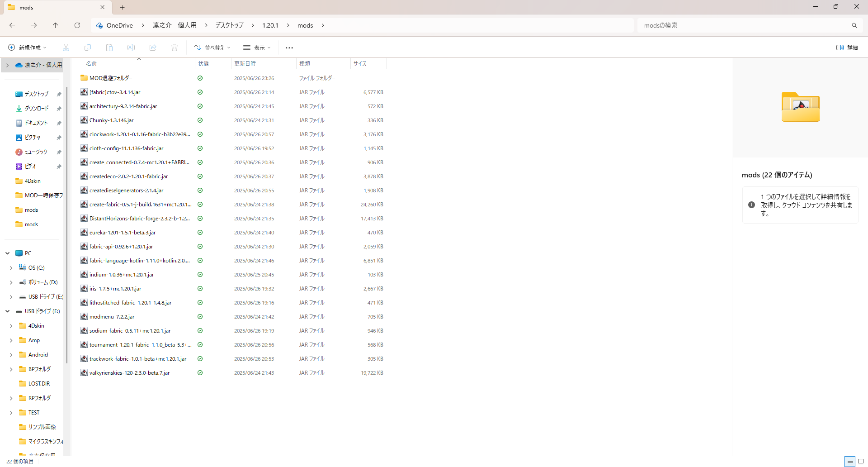
Task: Click the ダウンロード download icon in sidebar
Action: tap(19, 109)
